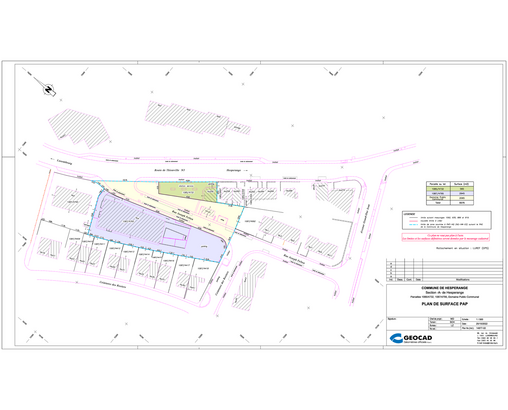508x410 pixels.
Task: Click the Legende box
Action: pos(447,220)
